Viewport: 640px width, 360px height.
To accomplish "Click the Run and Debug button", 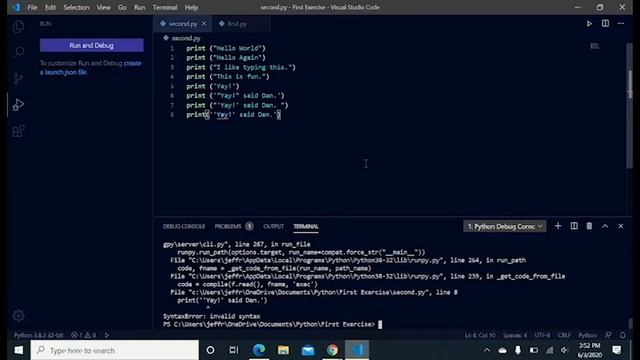I will (91, 45).
